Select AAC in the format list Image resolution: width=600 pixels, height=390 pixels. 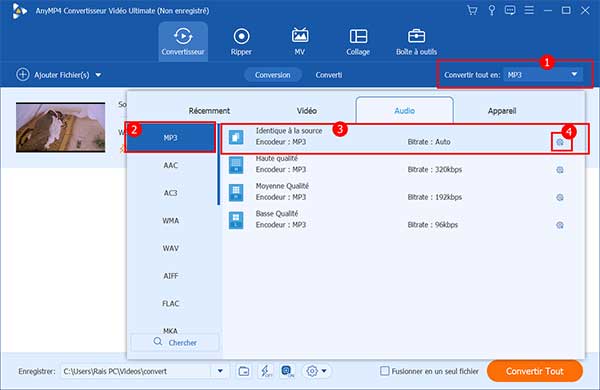pos(170,165)
